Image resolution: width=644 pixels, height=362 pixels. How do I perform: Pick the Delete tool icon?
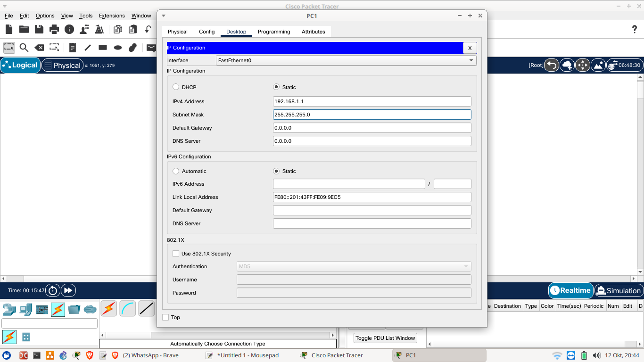click(39, 48)
